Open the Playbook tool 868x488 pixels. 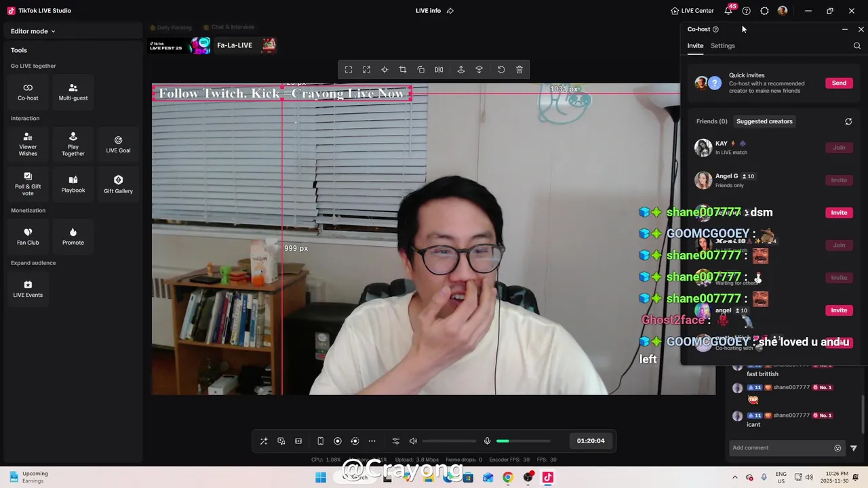[x=73, y=184]
